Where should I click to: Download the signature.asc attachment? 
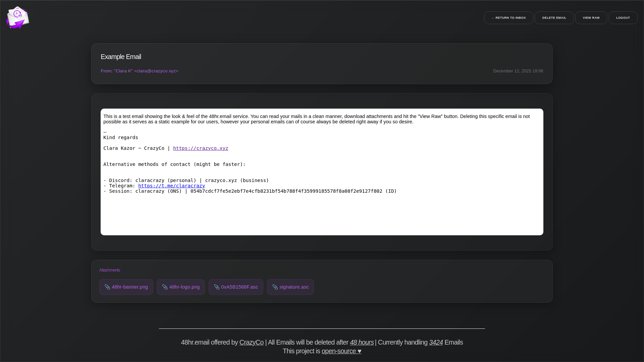[294, 287]
